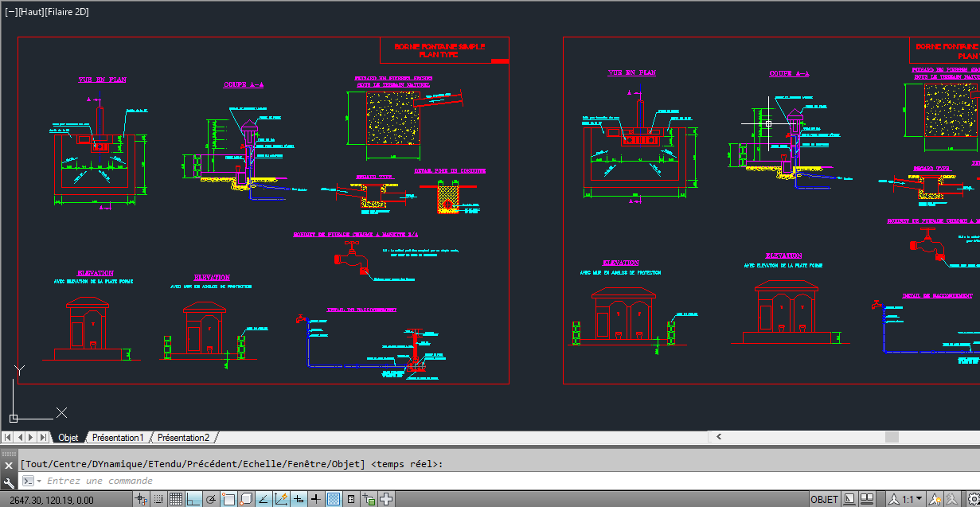The width and height of the screenshot is (980, 507).
Task: Toggle the dynamic input icon
Action: (299, 497)
